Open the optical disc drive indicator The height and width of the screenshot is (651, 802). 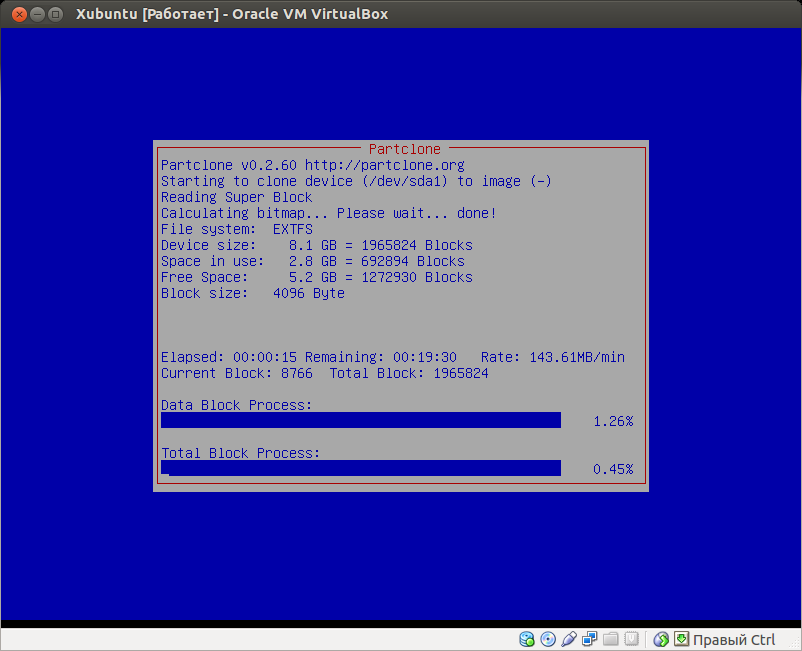pyautogui.click(x=548, y=639)
